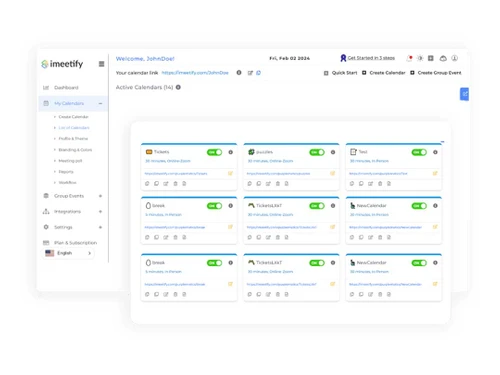Viewport: 500px width, 375px height.
Task: Edit the Tickets calendar via the pencil icon
Action: (x=166, y=184)
